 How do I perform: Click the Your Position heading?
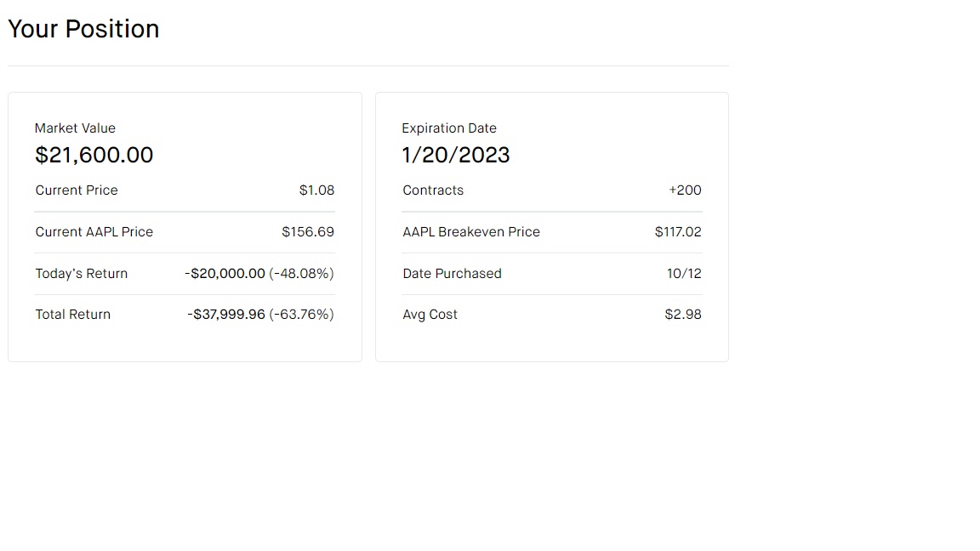pos(83,29)
